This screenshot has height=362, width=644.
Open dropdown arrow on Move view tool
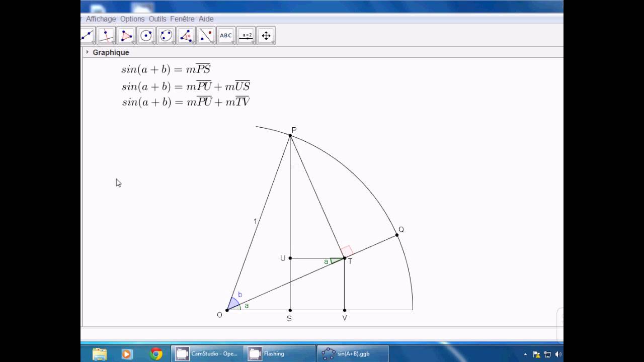pos(273,43)
